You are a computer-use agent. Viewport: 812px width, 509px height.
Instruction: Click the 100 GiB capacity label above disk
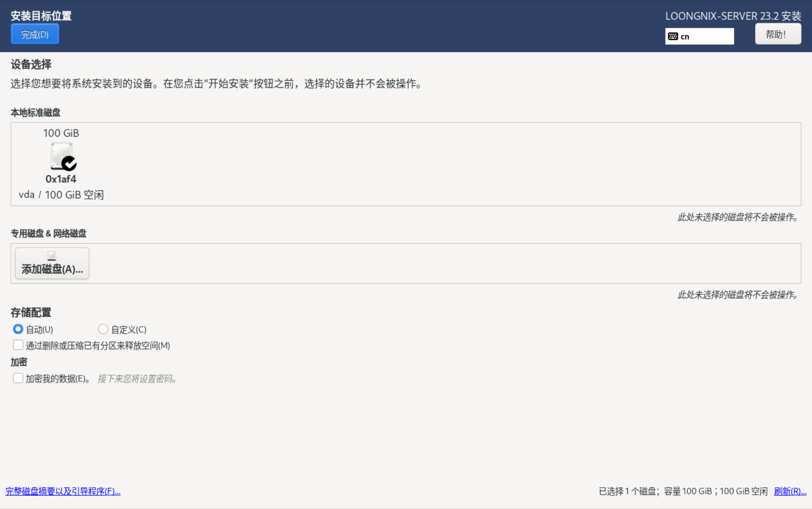61,133
